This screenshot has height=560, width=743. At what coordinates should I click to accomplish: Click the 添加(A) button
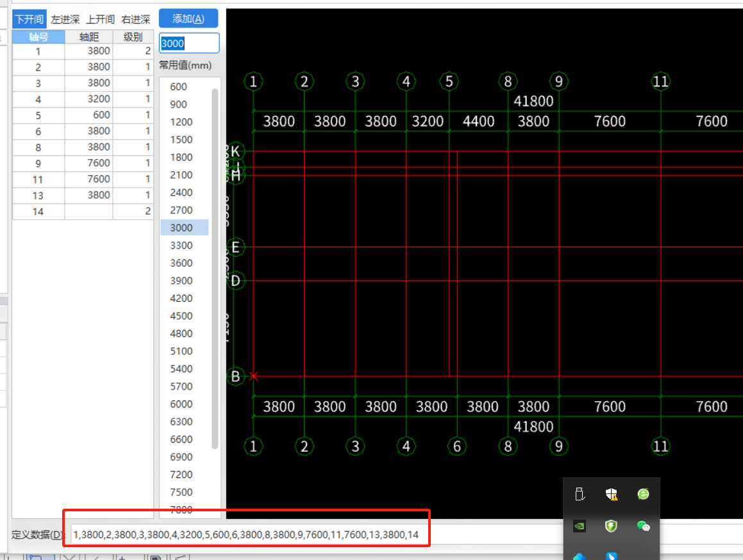[x=188, y=19]
